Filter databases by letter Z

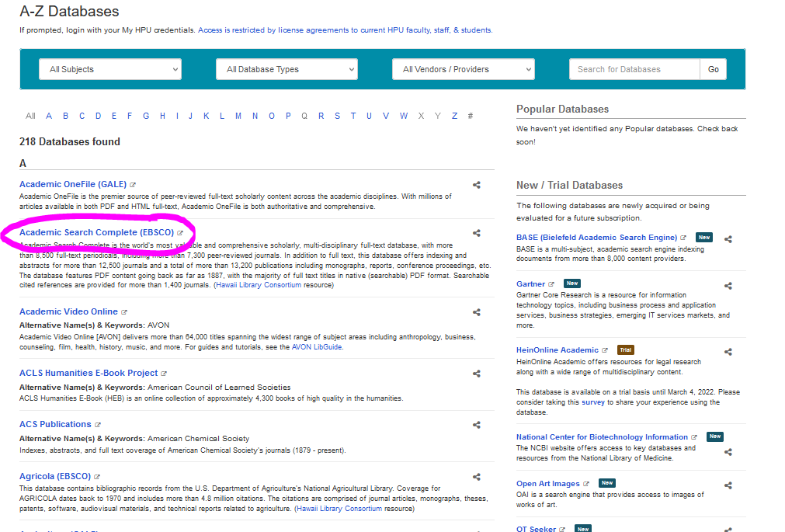[454, 116]
